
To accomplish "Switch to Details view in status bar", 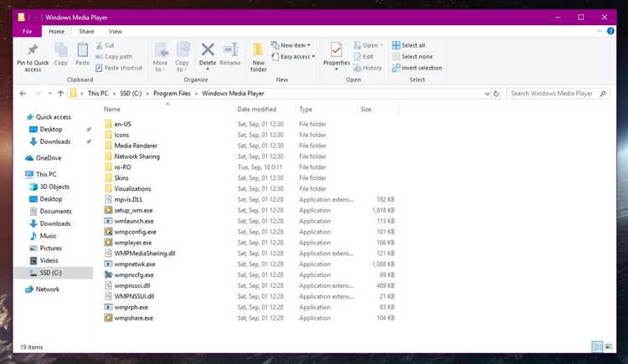I will (597, 346).
